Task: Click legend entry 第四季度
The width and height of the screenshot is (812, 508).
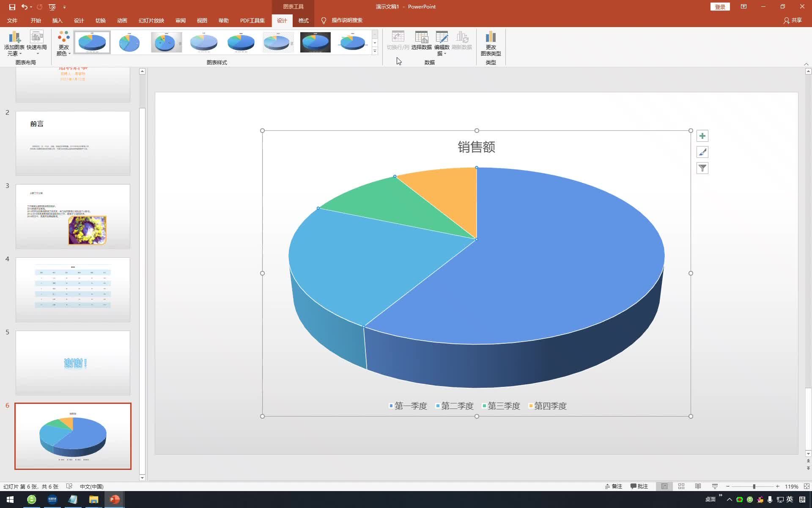Action: coord(548,406)
